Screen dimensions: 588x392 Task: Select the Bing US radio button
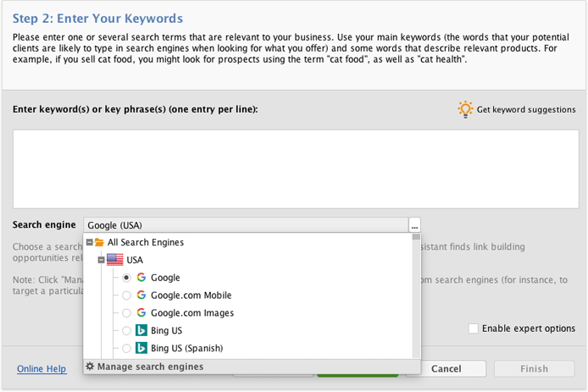pos(127,330)
